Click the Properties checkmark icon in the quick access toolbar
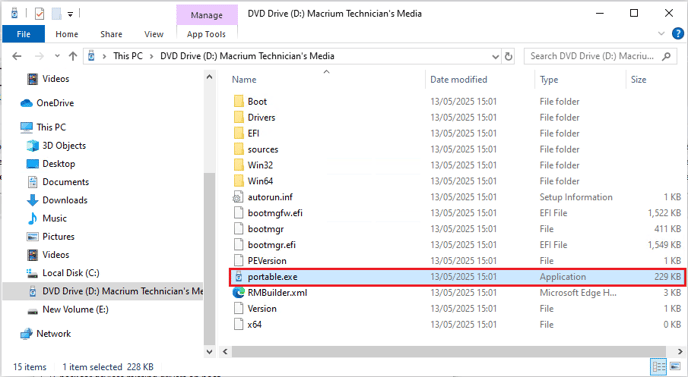Viewport: 688px width, 377px height. pos(39,14)
